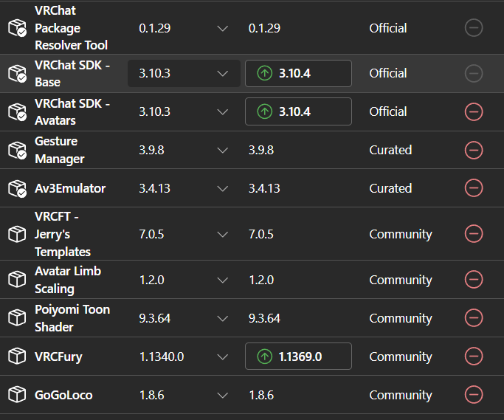Open VRCFury 1.1340.0 version dropdown
Viewport: 504px width, 420px height.
point(184,357)
